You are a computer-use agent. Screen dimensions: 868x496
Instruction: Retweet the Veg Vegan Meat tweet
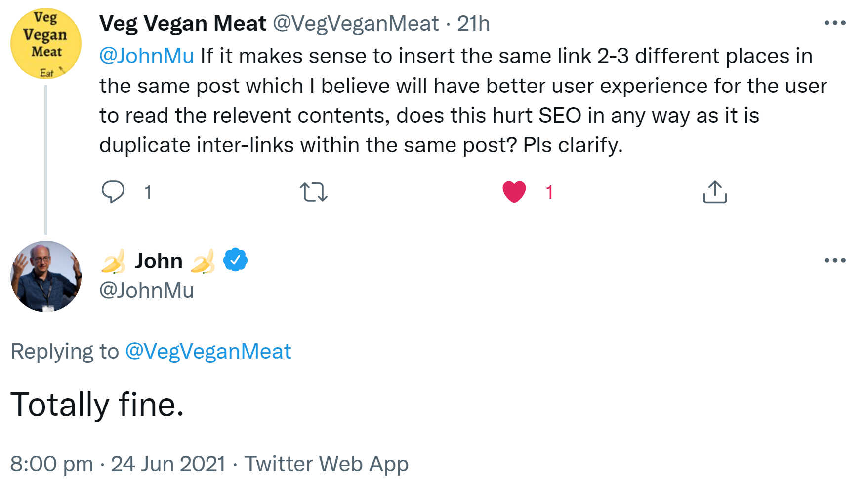point(313,192)
